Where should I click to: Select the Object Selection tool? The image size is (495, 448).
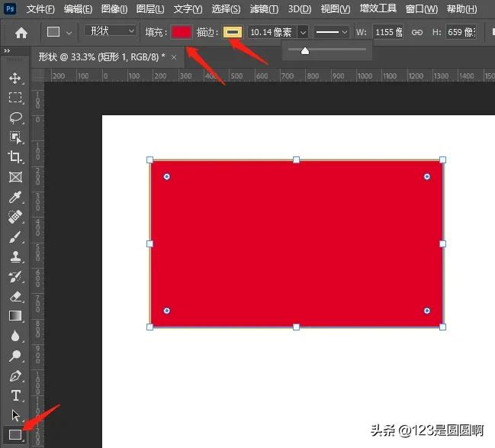point(15,137)
